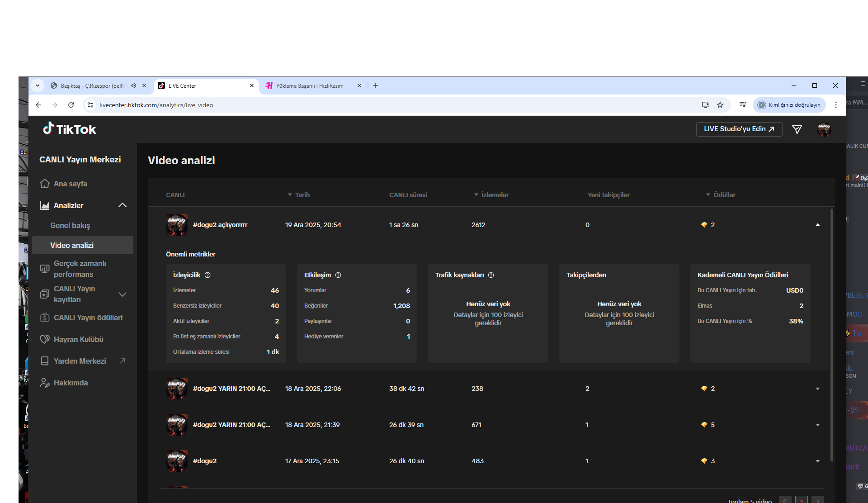Click the Hakkımda person icon
This screenshot has height=503, width=868.
click(x=45, y=383)
